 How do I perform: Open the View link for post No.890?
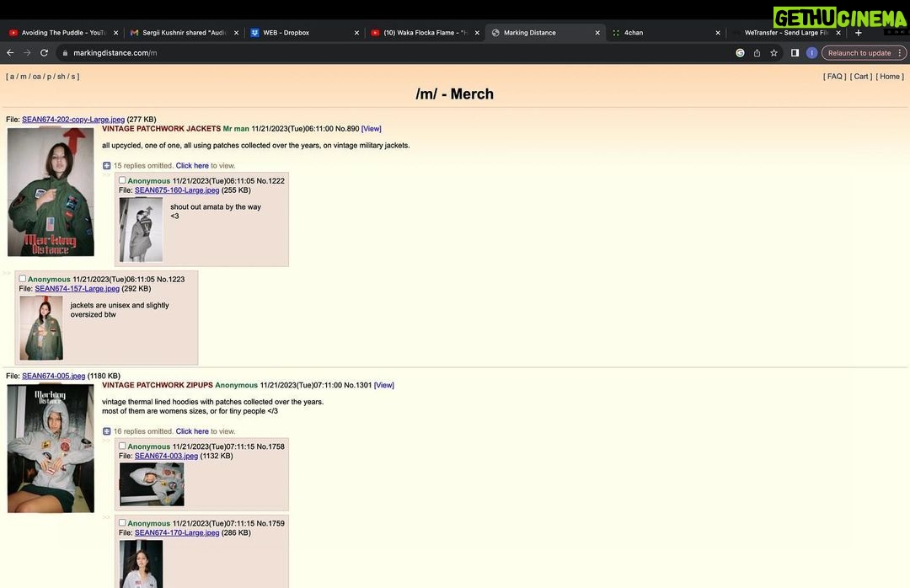point(372,129)
